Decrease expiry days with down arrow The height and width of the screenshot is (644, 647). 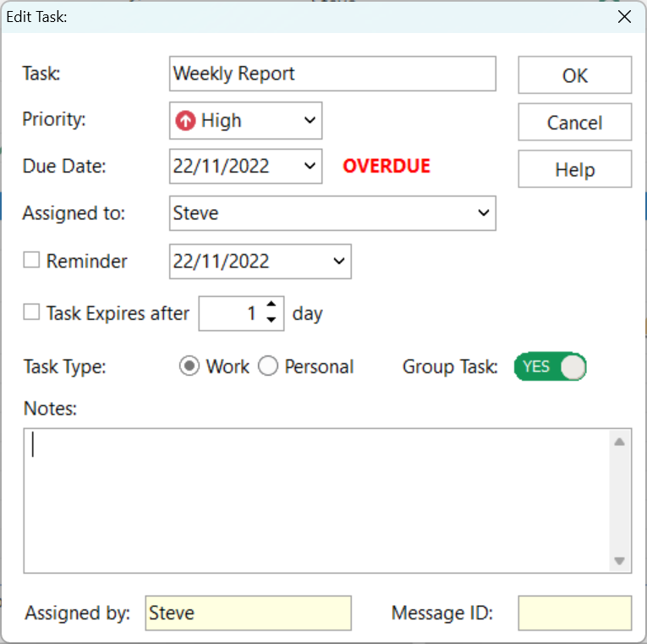point(271,320)
